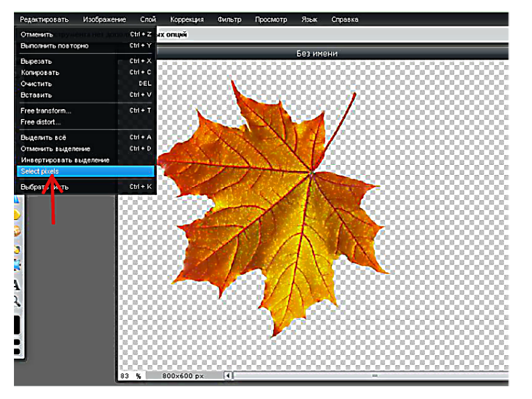This screenshot has width=532, height=399.
Task: Open the Фильтр menu
Action: [229, 19]
